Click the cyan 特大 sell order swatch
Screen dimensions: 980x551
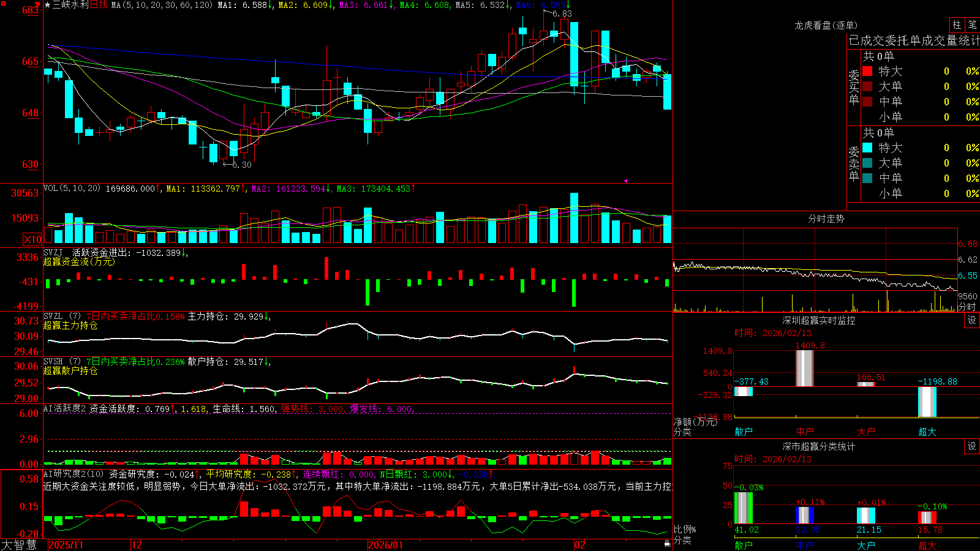[x=867, y=148]
